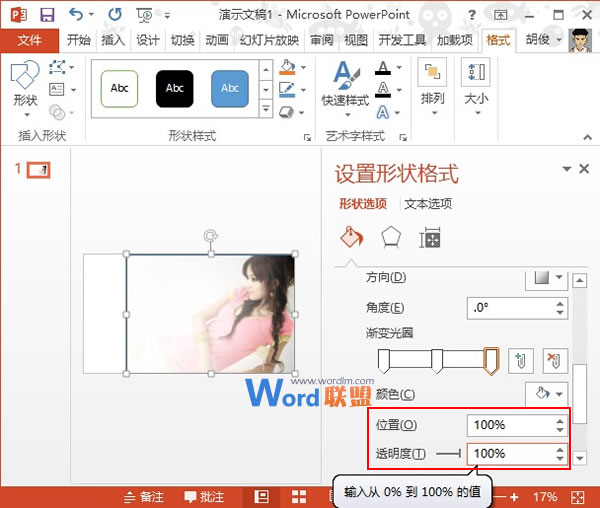
Task: Select Effects pentagon tab in pane
Action: (391, 237)
